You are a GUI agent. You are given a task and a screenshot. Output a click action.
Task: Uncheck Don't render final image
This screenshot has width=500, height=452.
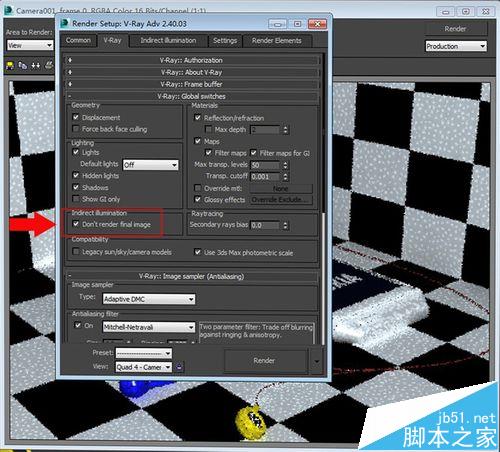[76, 224]
